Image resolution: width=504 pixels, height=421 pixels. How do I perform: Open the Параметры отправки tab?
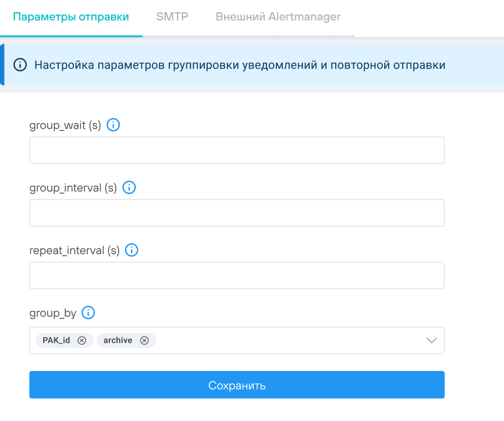click(x=71, y=17)
